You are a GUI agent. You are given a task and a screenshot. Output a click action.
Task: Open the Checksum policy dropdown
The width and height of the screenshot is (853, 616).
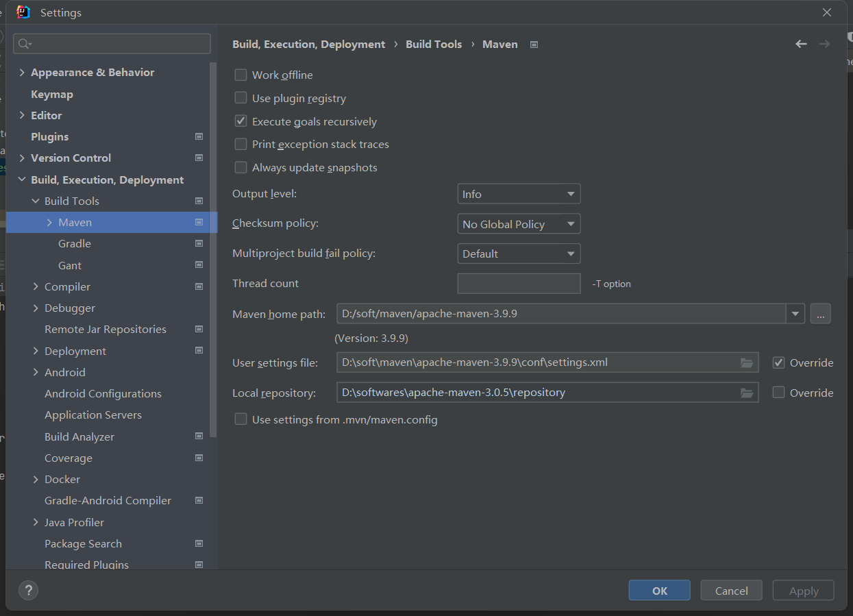(x=519, y=224)
